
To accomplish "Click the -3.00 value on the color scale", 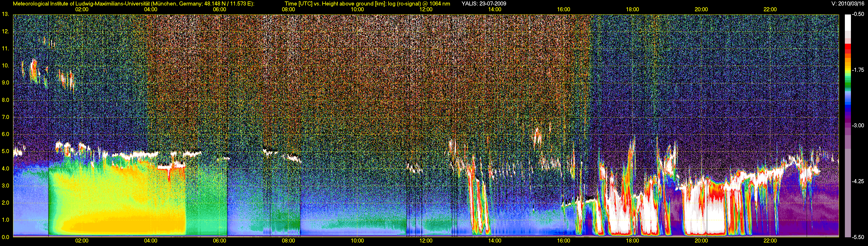I will pyautogui.click(x=858, y=125).
